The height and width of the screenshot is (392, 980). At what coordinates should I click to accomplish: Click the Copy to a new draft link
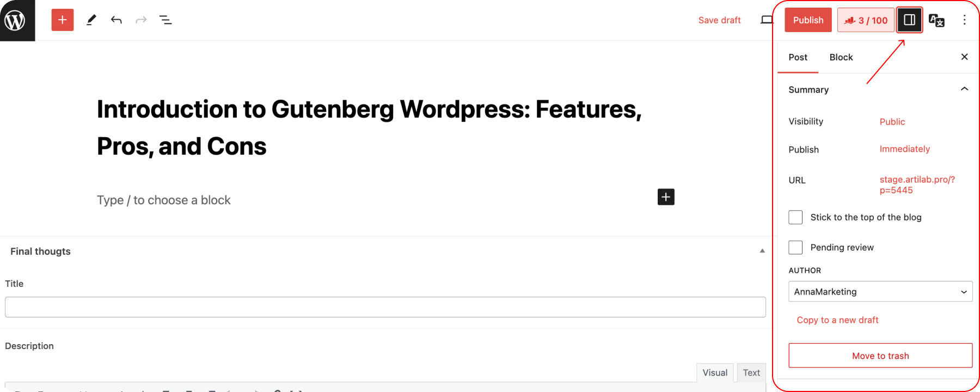click(837, 320)
